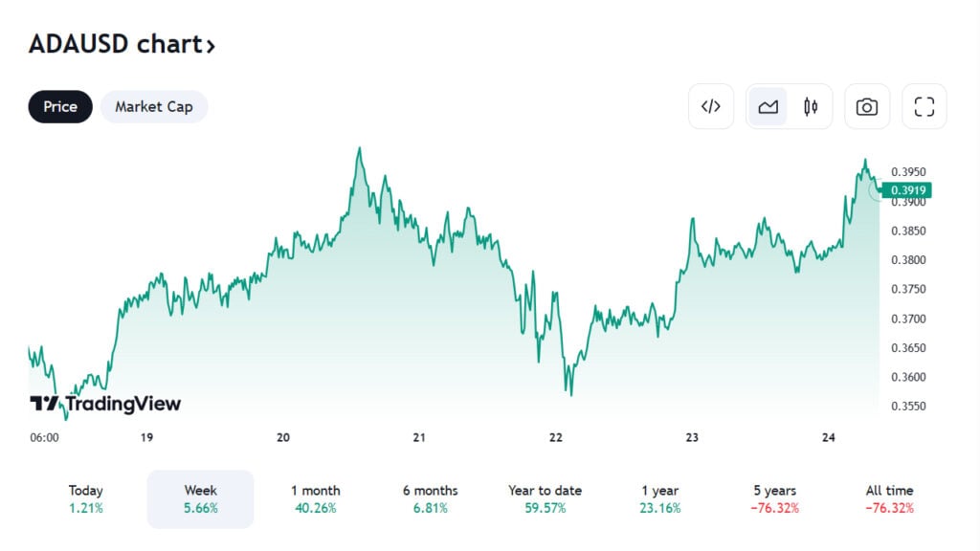Open the chart in fullscreen mode

[924, 106]
